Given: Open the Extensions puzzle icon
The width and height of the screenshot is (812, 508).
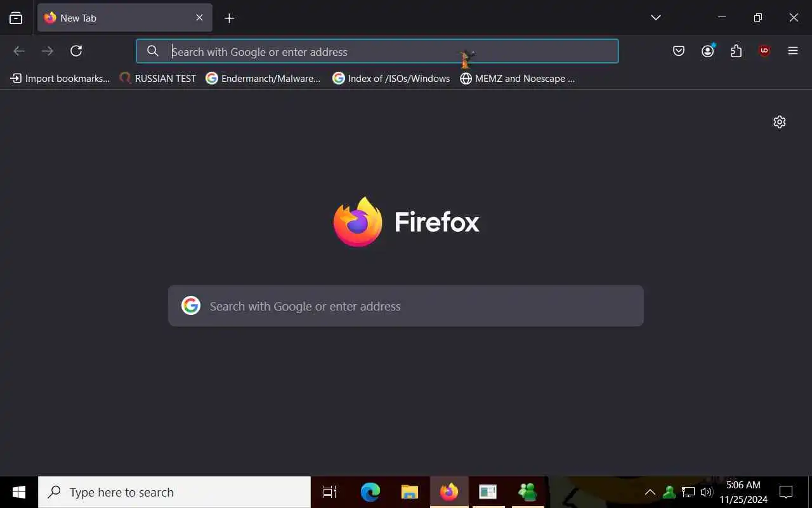Looking at the screenshot, I should pos(736,51).
